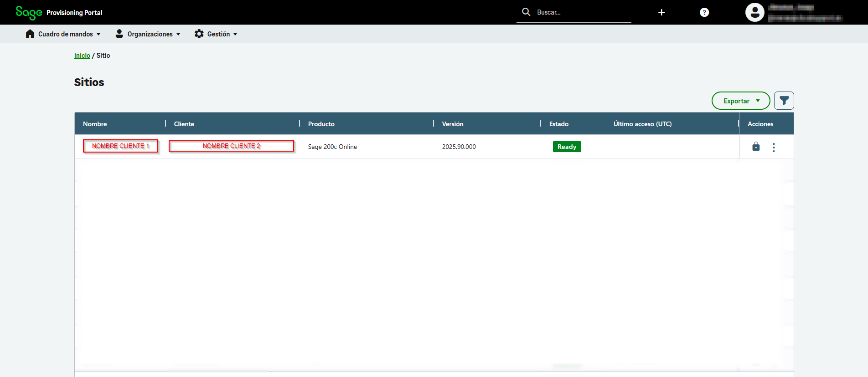The width and height of the screenshot is (868, 377).
Task: Open the user profile avatar
Action: pos(755,12)
